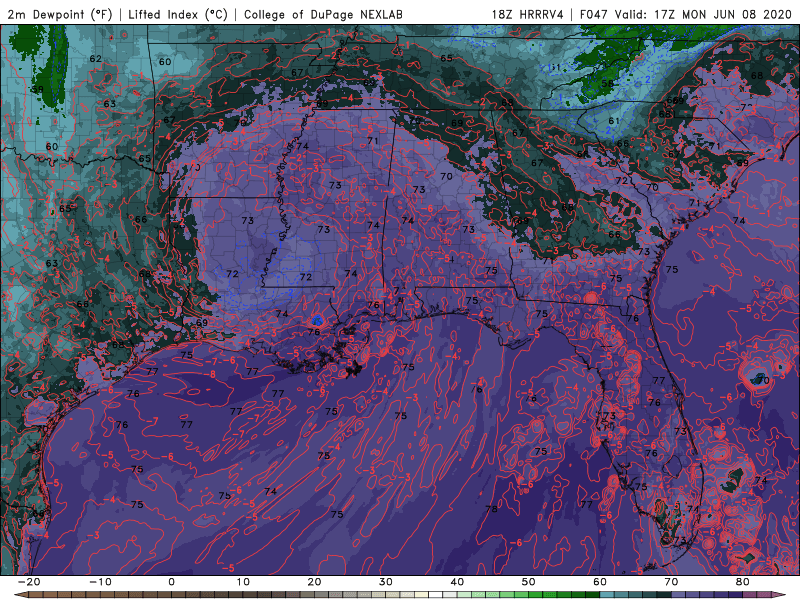
Task: Click the '-20' colorbar scale label
Action: (29, 582)
